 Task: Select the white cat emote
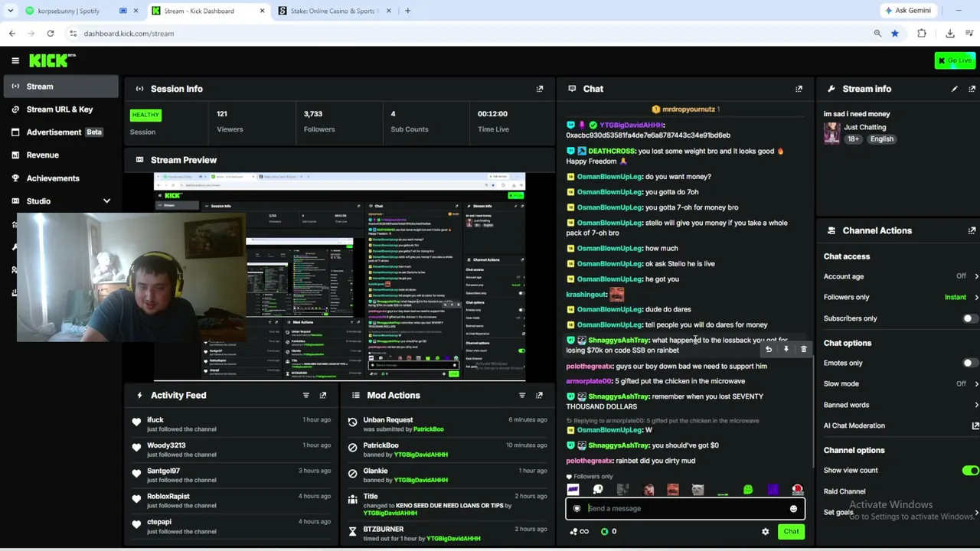pyautogui.click(x=698, y=490)
